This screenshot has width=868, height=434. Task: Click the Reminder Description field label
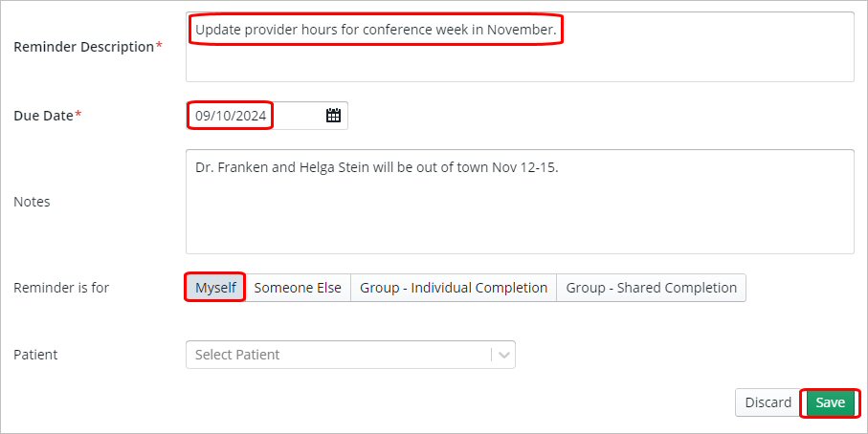[83, 47]
